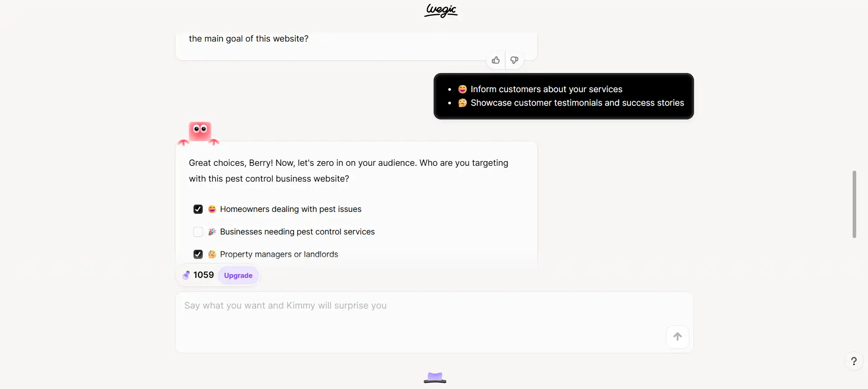The width and height of the screenshot is (868, 389).
Task: Click the Upgrade button
Action: (x=238, y=276)
